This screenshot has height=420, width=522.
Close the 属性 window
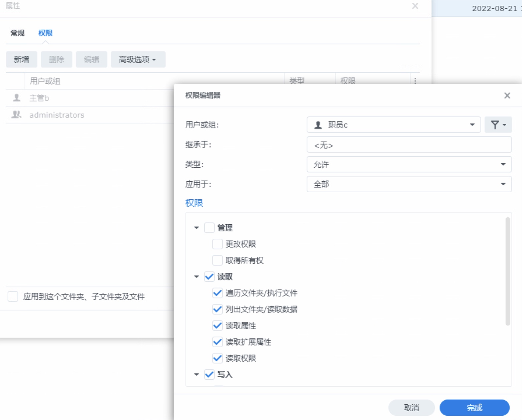point(415,6)
